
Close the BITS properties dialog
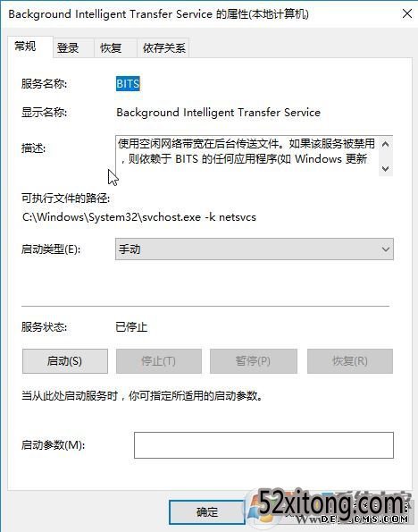click(406, 14)
